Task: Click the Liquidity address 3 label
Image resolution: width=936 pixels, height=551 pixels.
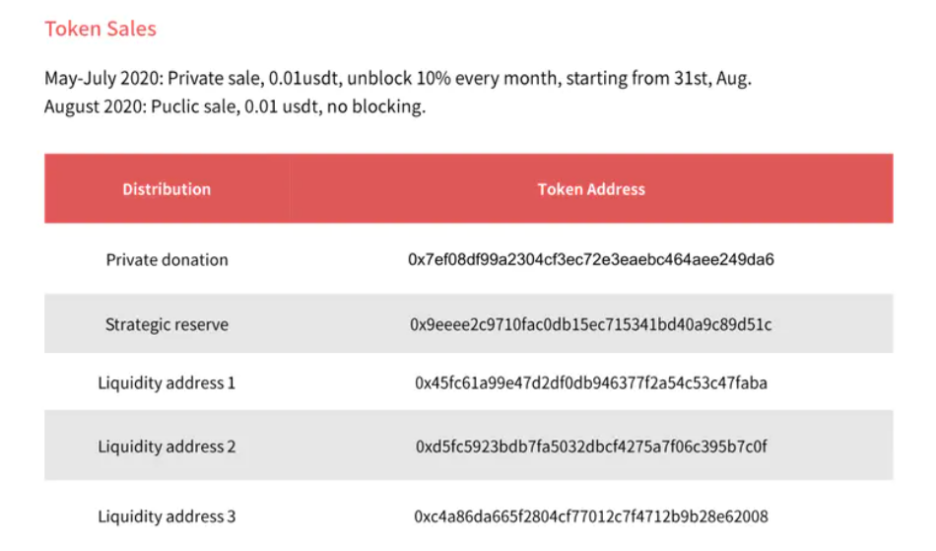Action: 167,516
